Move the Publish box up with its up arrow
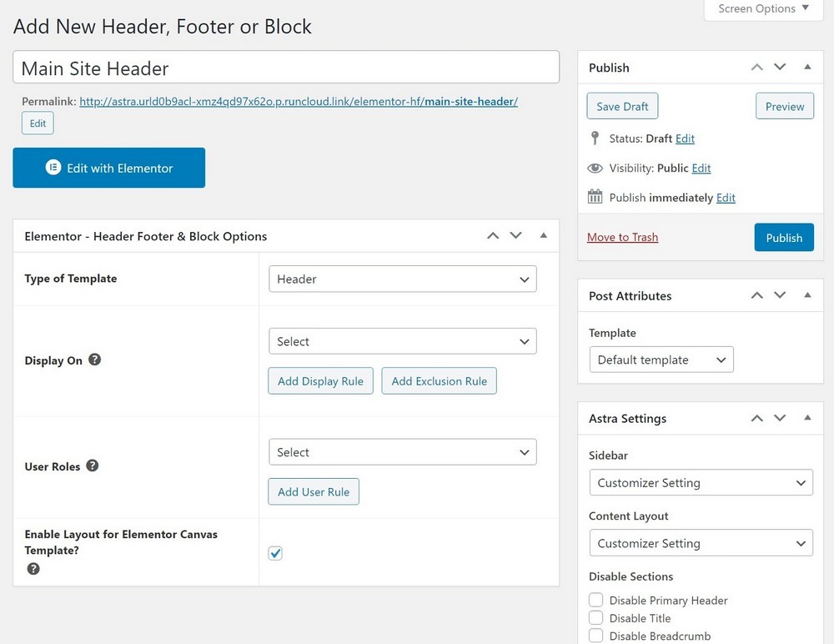The width and height of the screenshot is (834, 644). 757,67
